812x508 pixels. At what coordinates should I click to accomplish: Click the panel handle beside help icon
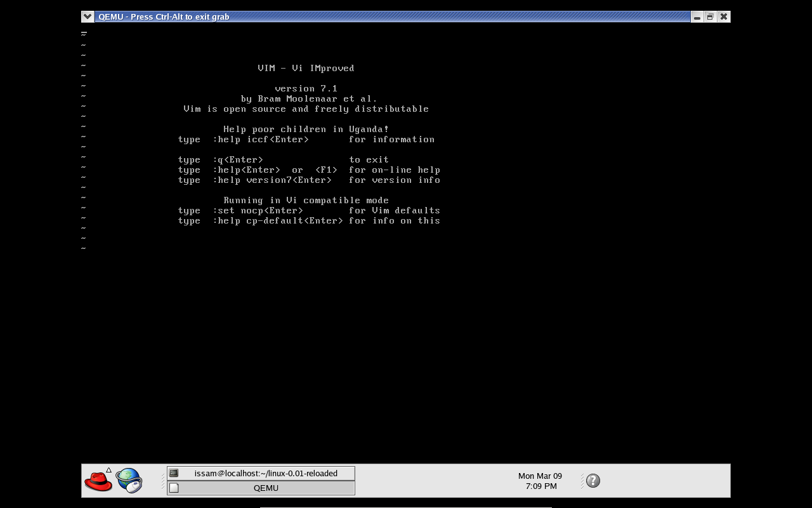582,481
